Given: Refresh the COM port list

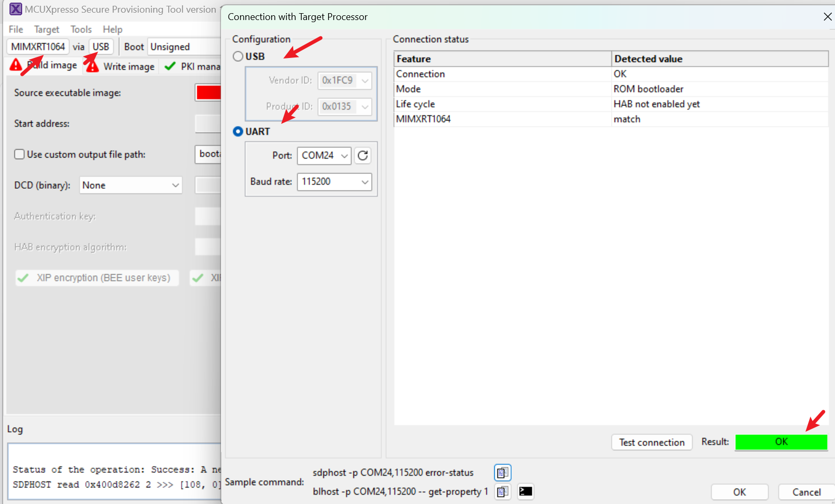Looking at the screenshot, I should click(363, 156).
